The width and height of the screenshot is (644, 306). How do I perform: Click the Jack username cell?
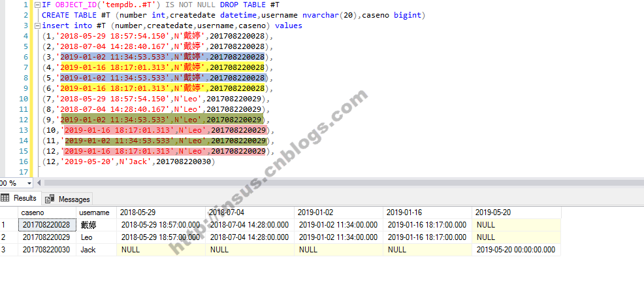[x=88, y=250]
